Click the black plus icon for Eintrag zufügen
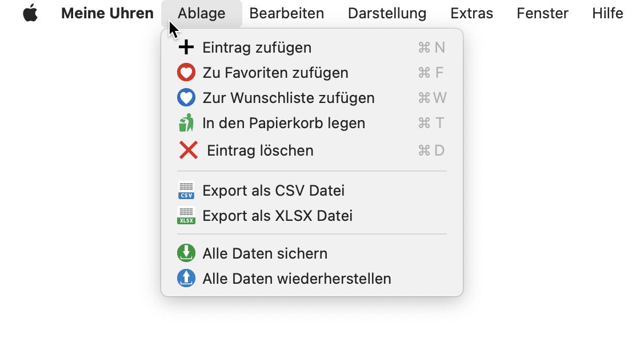The width and height of the screenshot is (644, 349). [186, 47]
